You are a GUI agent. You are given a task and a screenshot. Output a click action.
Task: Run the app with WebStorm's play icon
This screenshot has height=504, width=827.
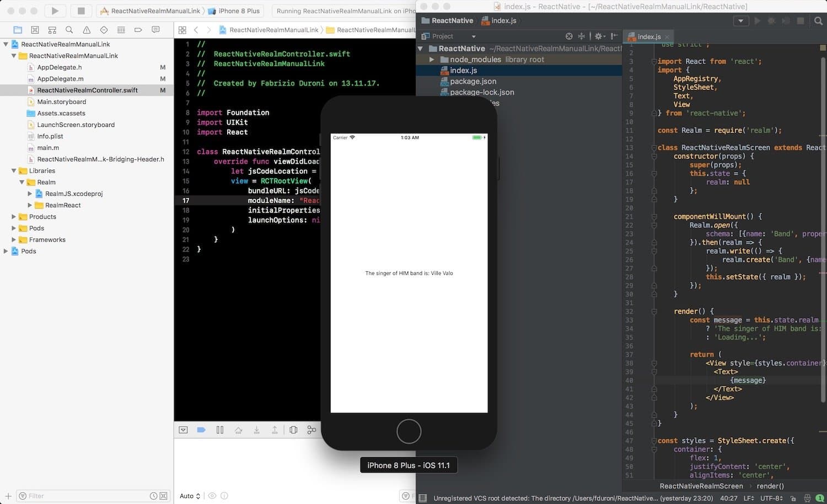pyautogui.click(x=758, y=20)
